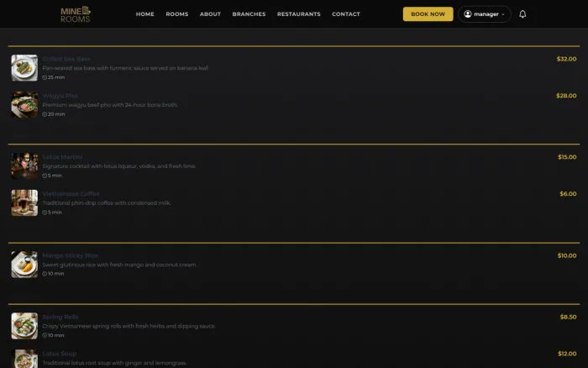Open the notifications bell
This screenshot has height=368, width=588.
[522, 14]
